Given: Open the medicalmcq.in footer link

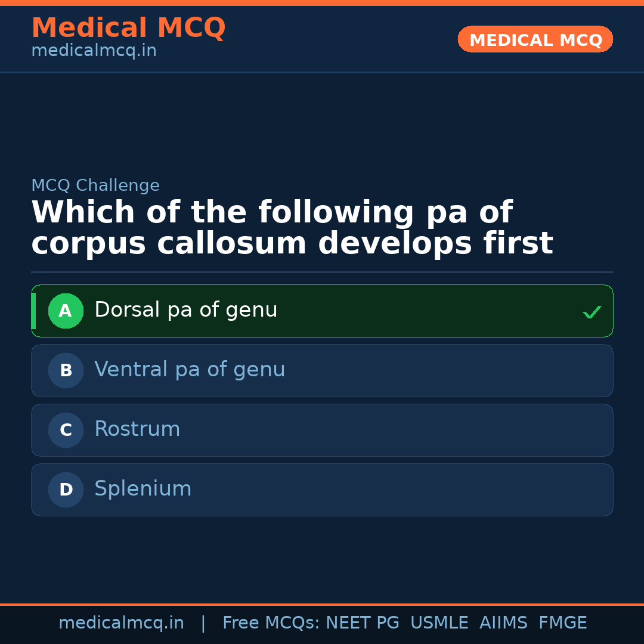Looking at the screenshot, I should [x=122, y=623].
